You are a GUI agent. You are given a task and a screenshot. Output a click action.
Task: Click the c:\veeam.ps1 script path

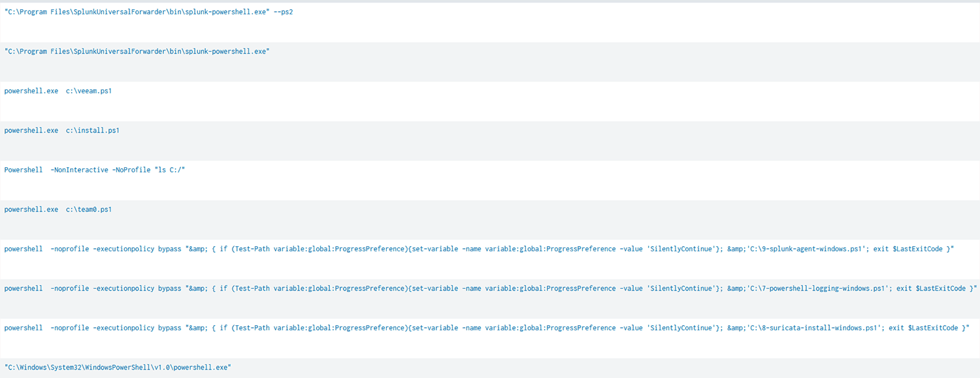tap(89, 91)
